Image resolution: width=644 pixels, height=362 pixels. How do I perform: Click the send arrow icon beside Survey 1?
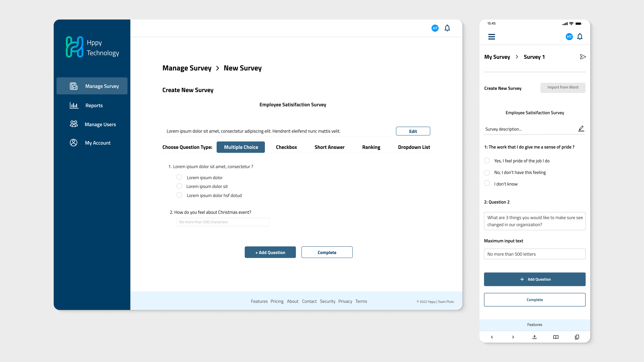[583, 57]
